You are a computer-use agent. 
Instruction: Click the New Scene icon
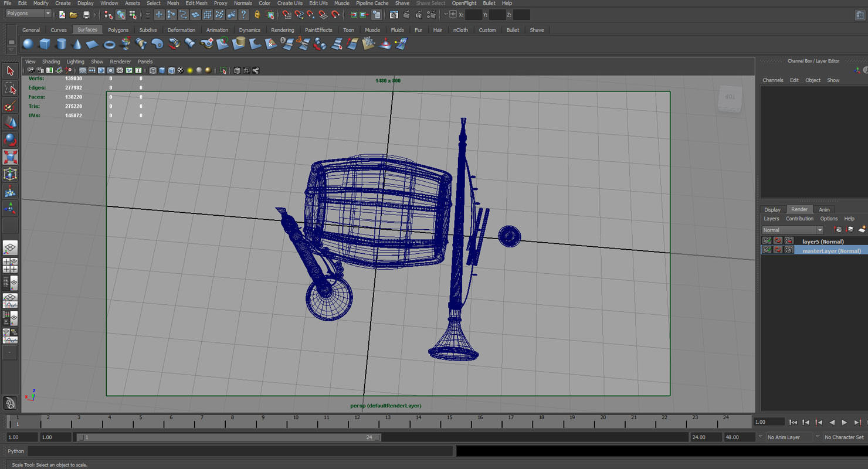coord(62,15)
